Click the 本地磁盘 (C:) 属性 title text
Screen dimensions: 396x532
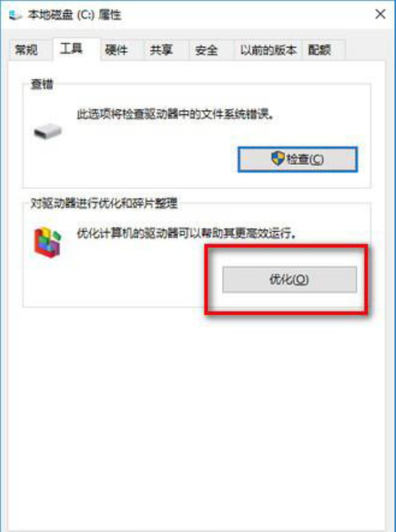[75, 15]
